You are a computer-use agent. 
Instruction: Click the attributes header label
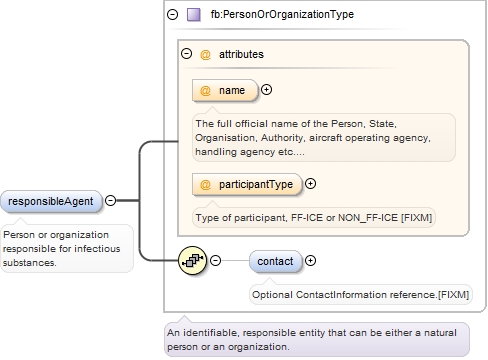[x=241, y=54]
